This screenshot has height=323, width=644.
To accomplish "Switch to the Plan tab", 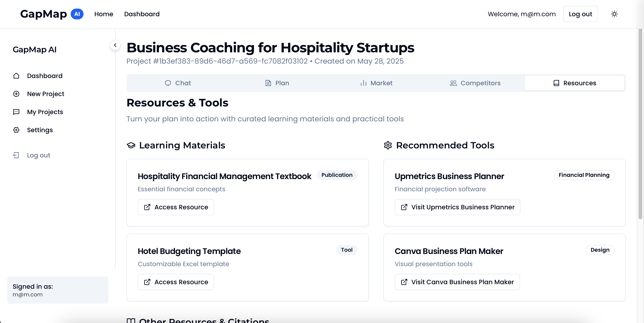I will tap(277, 83).
